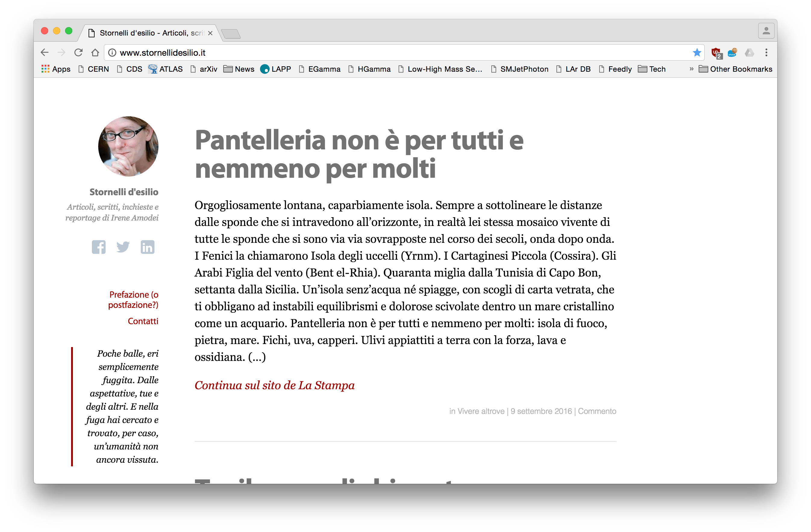Open the Google Drive extension icon
The image size is (811, 532).
pyautogui.click(x=749, y=52)
